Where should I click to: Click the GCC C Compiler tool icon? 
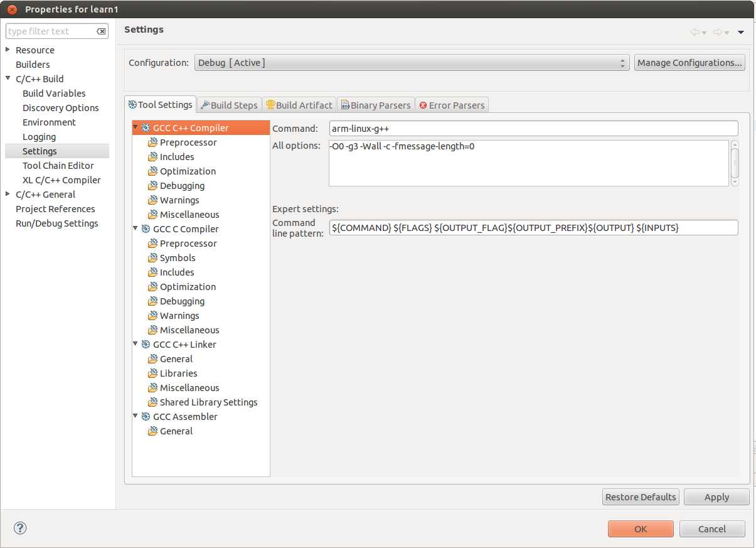click(146, 229)
